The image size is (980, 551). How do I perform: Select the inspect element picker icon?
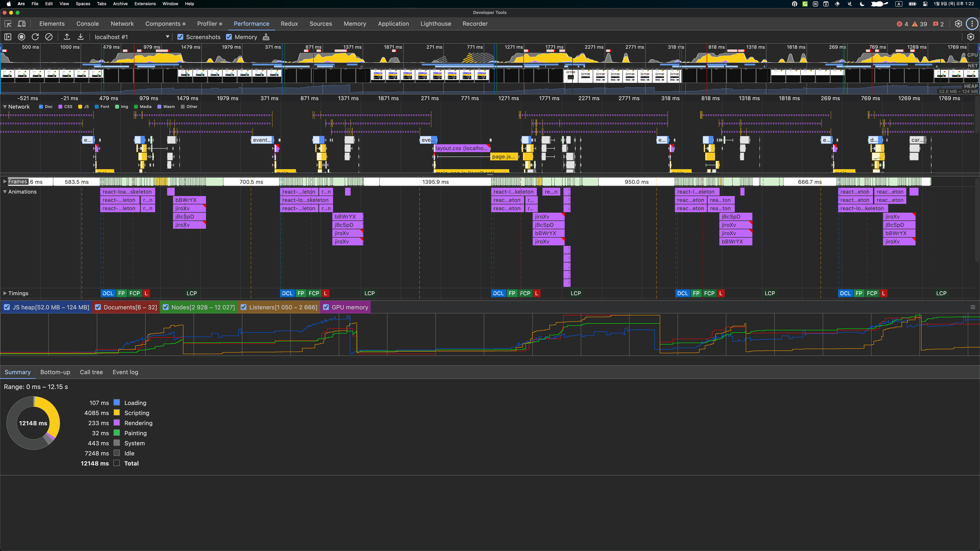point(8,23)
